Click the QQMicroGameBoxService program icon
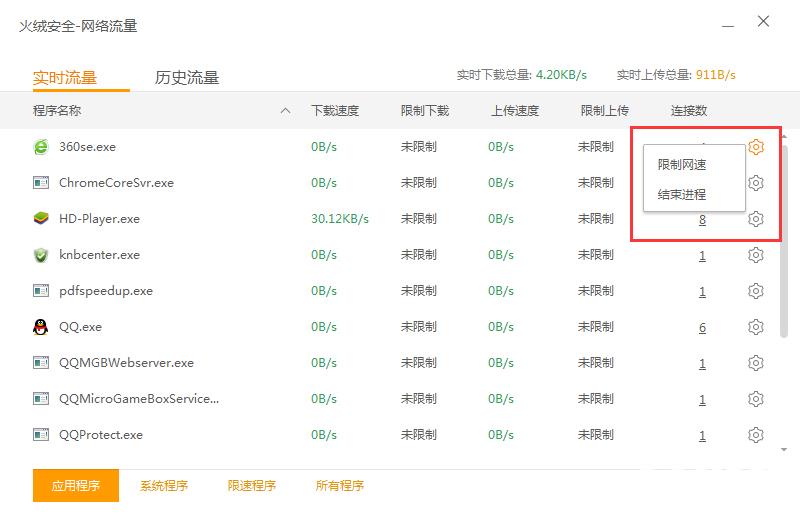 (41, 398)
